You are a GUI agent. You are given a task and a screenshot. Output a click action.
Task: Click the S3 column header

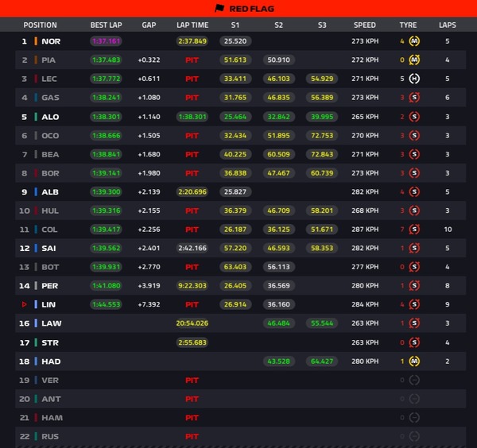point(322,25)
